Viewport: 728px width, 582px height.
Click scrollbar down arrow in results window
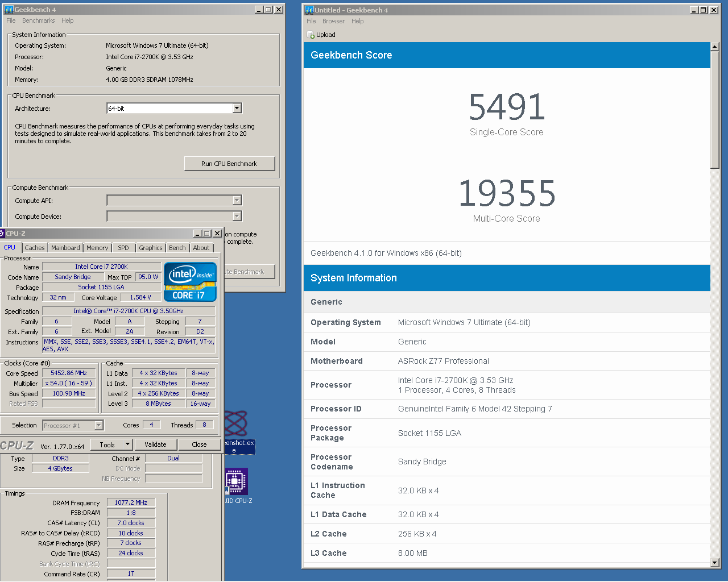715,563
